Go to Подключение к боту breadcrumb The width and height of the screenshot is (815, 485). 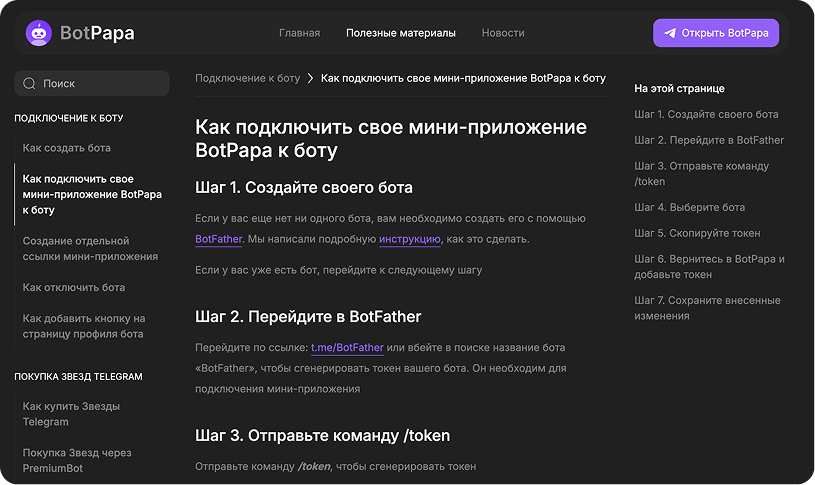pos(247,78)
